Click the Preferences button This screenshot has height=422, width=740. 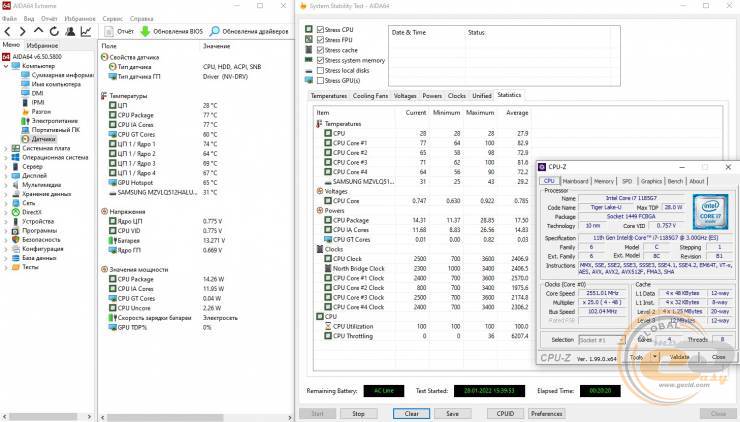546,414
